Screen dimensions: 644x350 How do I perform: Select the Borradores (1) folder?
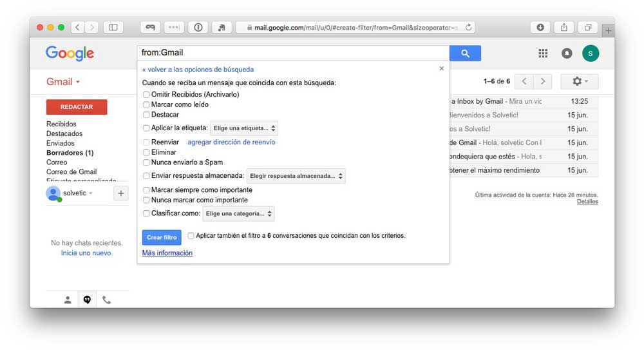[70, 153]
